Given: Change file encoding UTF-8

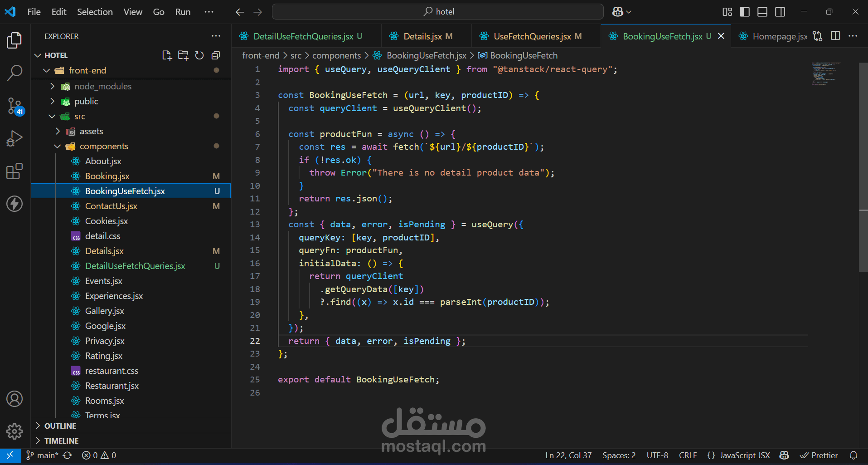Looking at the screenshot, I should point(657,455).
